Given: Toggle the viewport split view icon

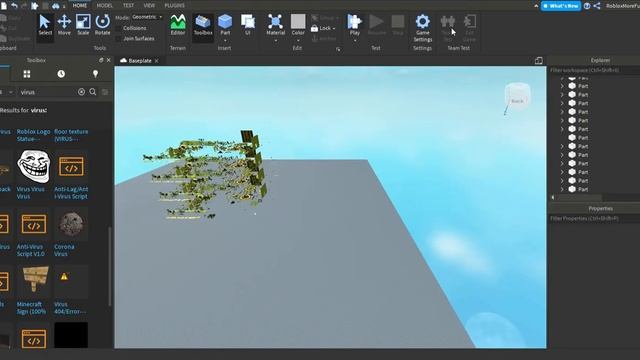Looking at the screenshot, I should tap(539, 60).
